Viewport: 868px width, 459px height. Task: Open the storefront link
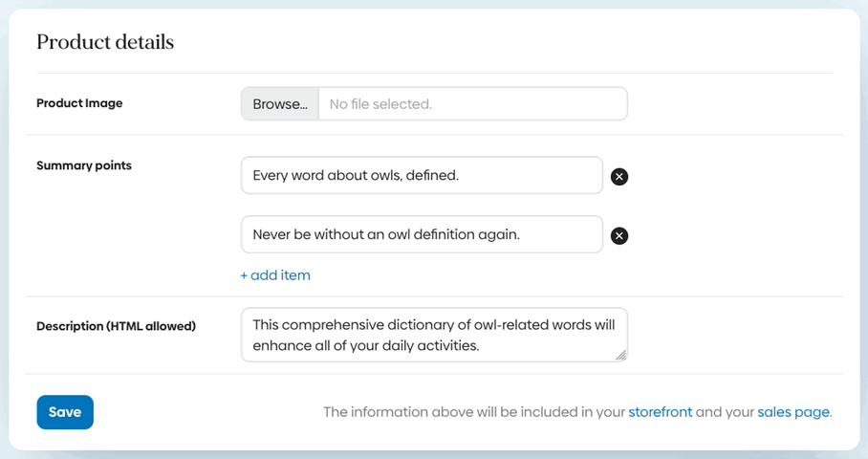pyautogui.click(x=660, y=412)
